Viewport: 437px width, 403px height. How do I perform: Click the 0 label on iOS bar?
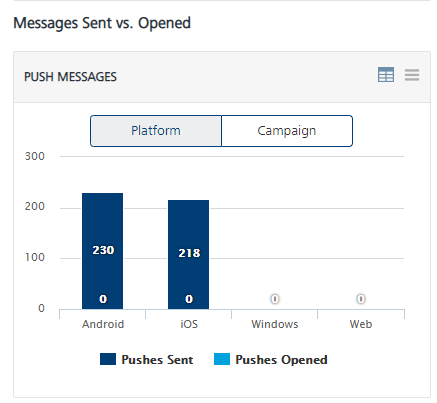point(189,299)
